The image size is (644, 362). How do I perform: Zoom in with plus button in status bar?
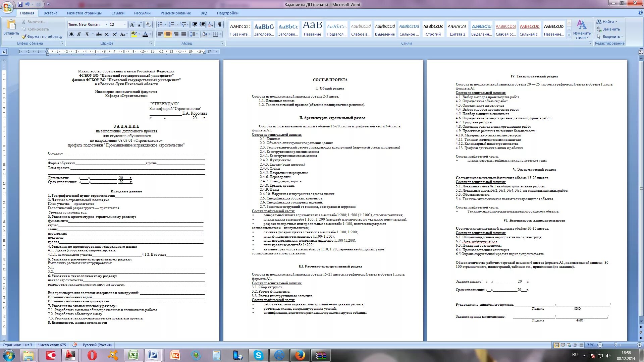pyautogui.click(x=639, y=345)
